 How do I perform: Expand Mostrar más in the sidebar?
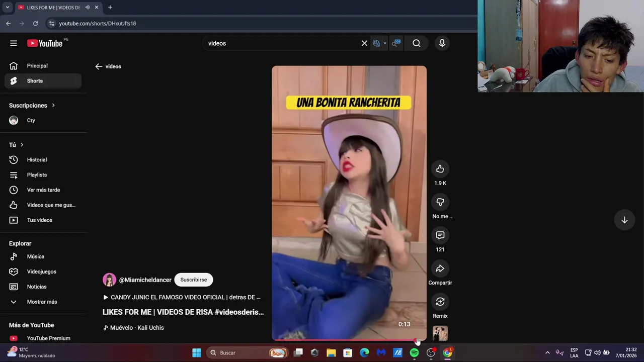43,302
